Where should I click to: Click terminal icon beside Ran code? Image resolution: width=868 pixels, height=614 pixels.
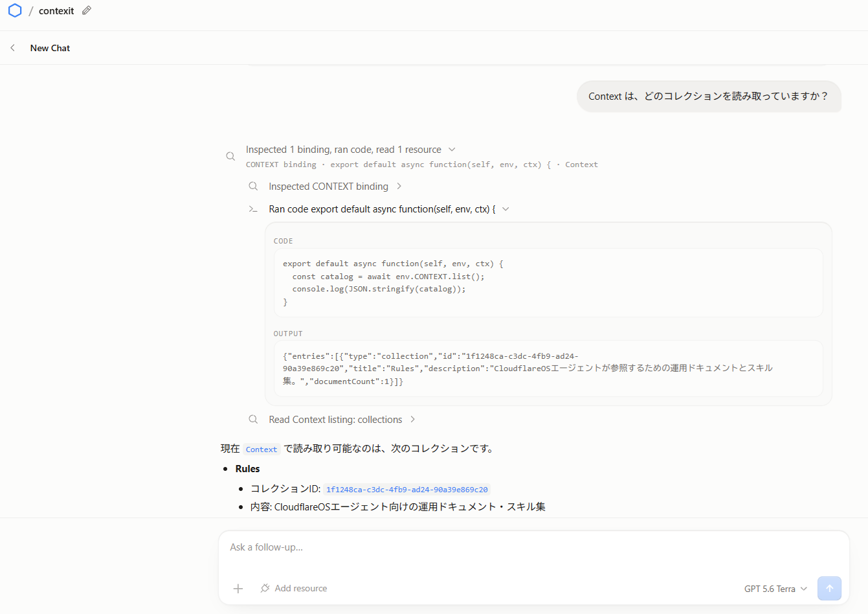click(x=254, y=209)
